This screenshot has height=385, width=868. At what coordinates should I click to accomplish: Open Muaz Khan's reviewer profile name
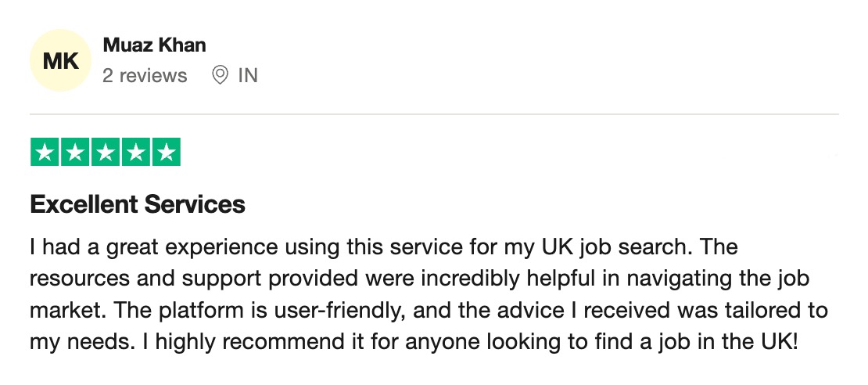(155, 45)
